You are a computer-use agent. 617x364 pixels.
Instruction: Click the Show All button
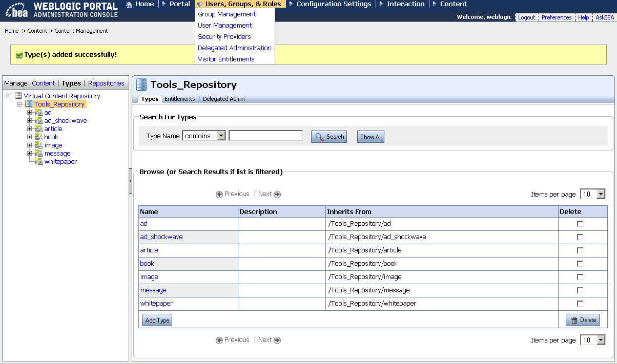click(371, 137)
